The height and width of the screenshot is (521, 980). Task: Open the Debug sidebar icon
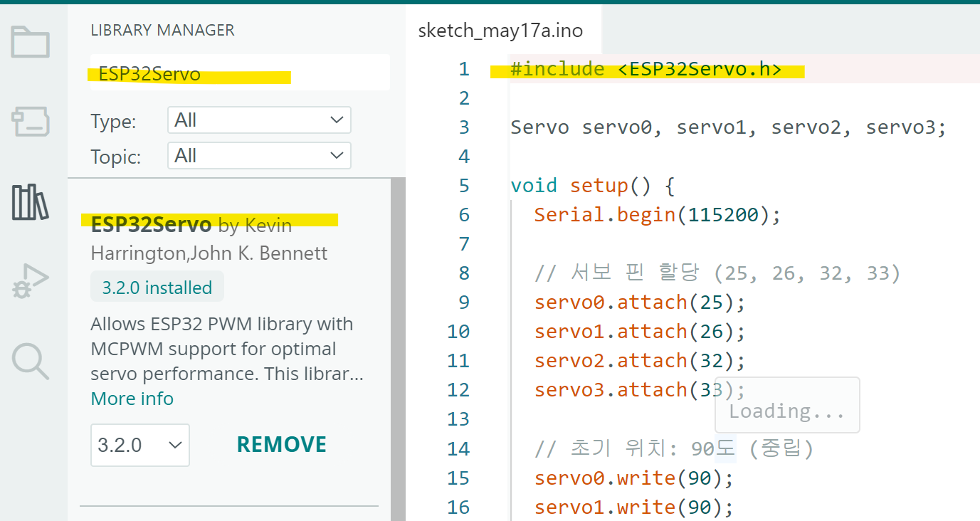(31, 281)
